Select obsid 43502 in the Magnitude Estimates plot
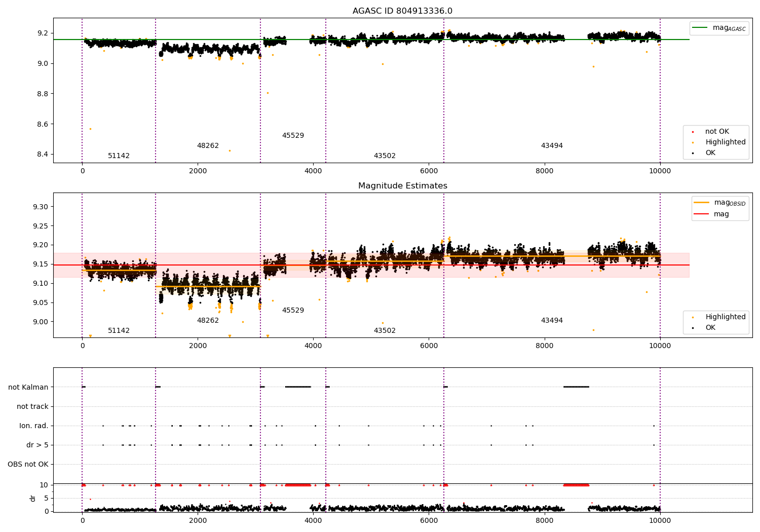The image size is (760, 532). (x=385, y=331)
